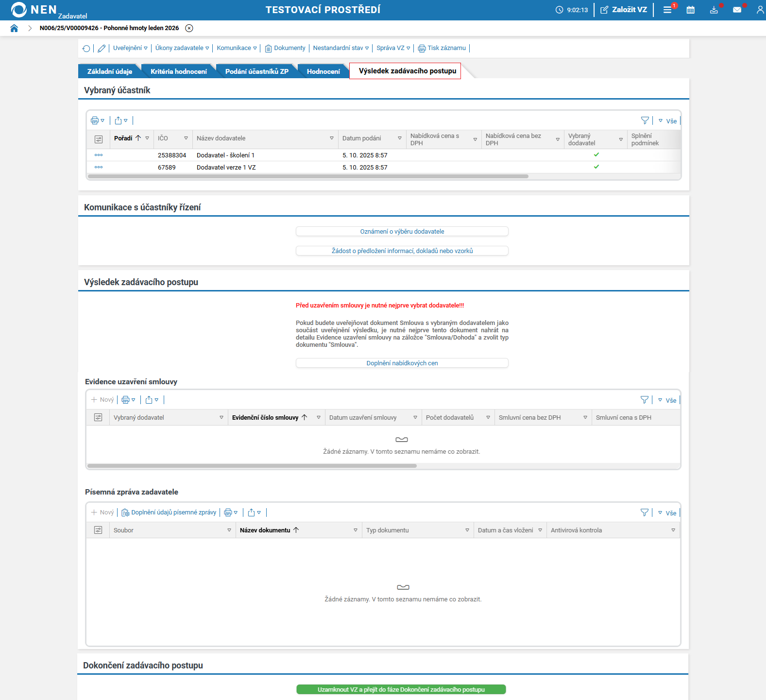This screenshot has height=700, width=766.
Task: Open Vše view dropdown in Písemná zpráva
Action: pyautogui.click(x=667, y=513)
